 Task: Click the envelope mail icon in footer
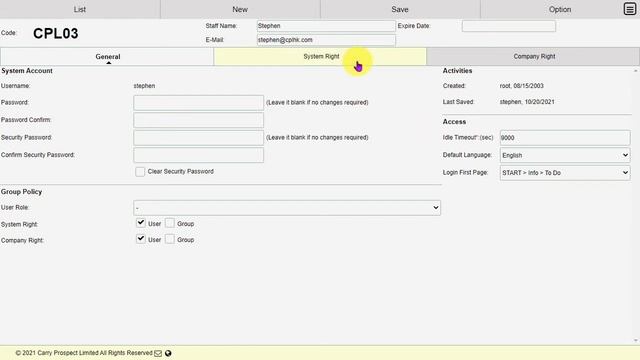pyautogui.click(x=158, y=353)
